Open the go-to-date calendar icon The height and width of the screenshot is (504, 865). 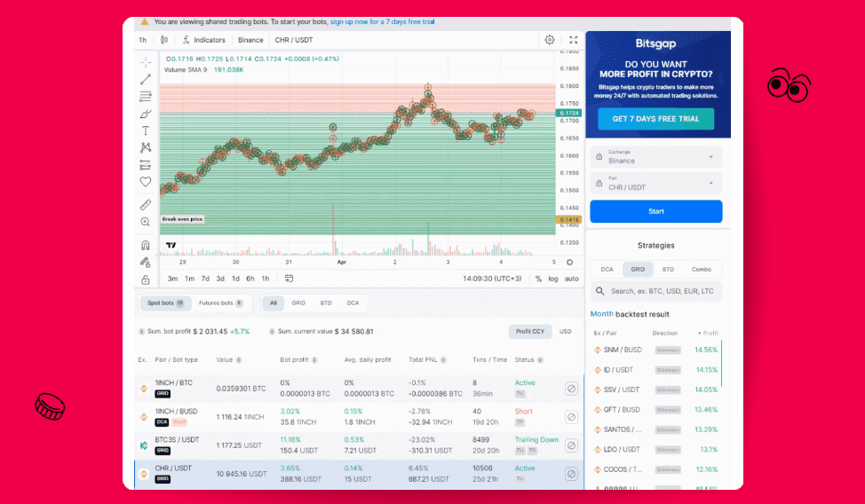tap(289, 279)
